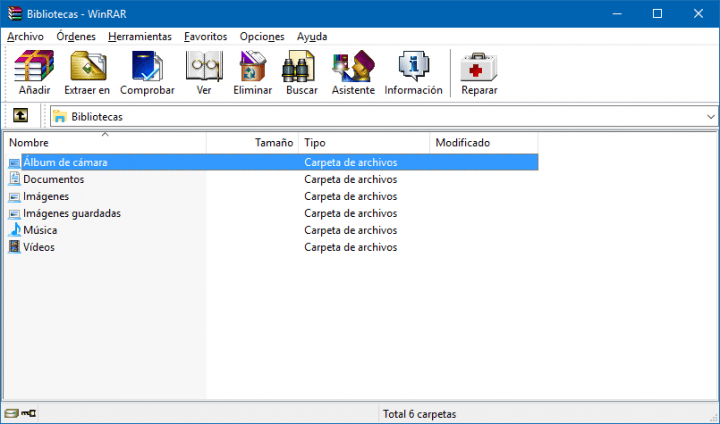Open the Favoritos menu
The height and width of the screenshot is (424, 720).
205,36
